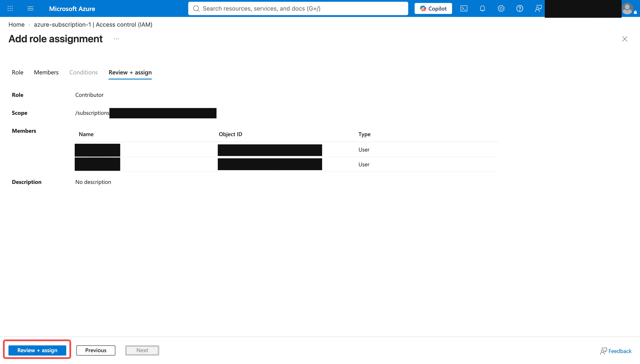Click the search resources input field

pos(298,8)
